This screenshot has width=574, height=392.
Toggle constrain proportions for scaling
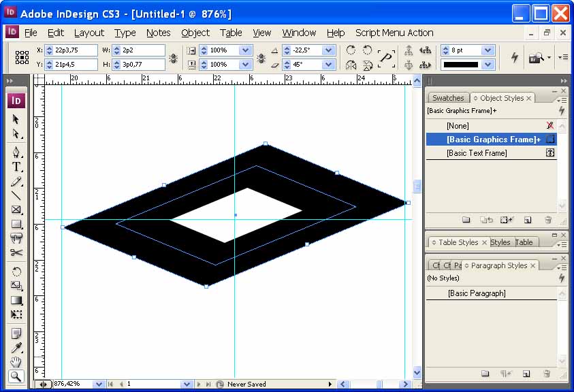[x=261, y=58]
